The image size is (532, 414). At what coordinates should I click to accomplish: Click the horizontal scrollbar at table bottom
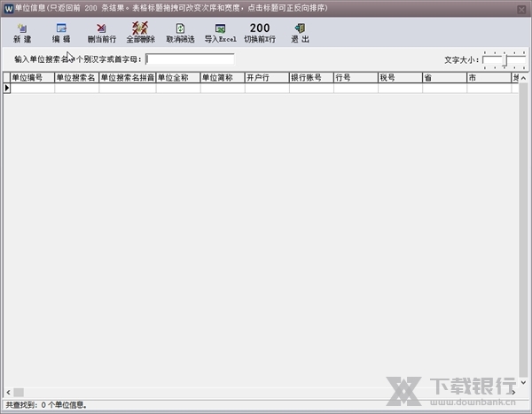pyautogui.click(x=266, y=392)
